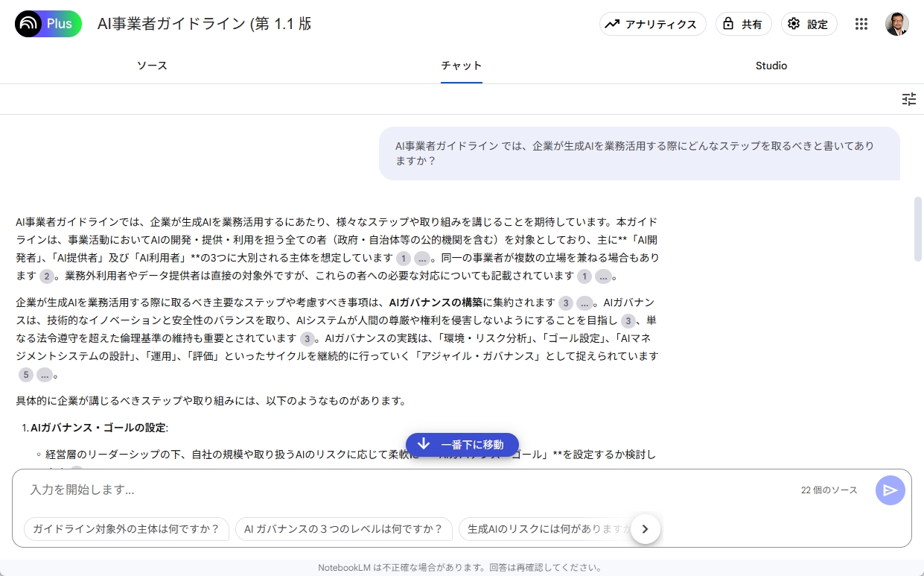The image size is (924, 576).
Task: Select the AI ガバナンスの３つのレベル suggested question
Action: click(x=344, y=529)
